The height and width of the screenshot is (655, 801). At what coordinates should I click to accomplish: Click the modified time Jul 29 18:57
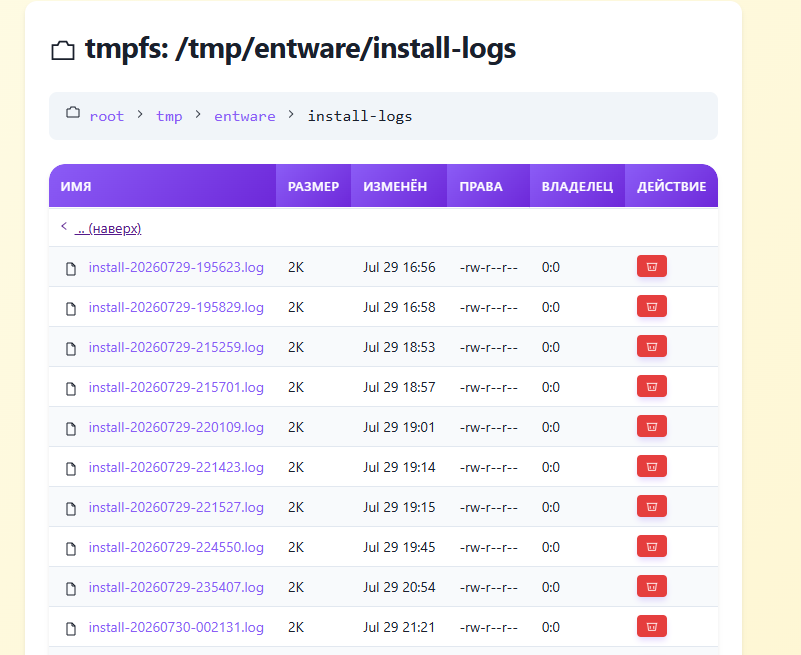(x=399, y=387)
